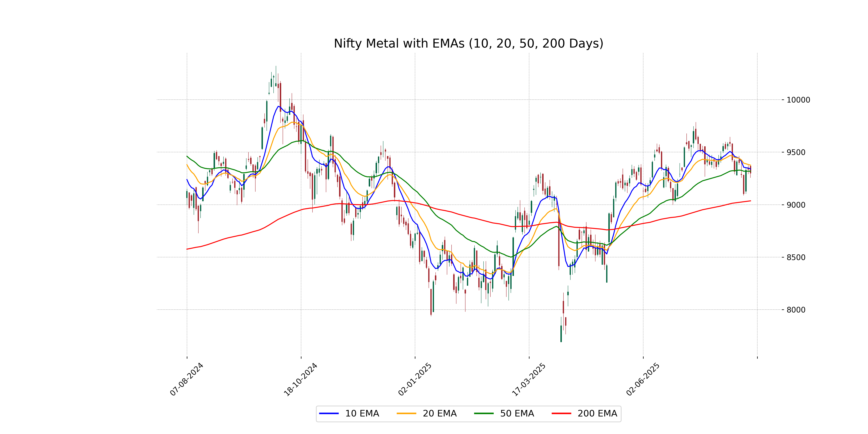
Task: Click the 02-06-2025 date label
Action: coord(643,379)
